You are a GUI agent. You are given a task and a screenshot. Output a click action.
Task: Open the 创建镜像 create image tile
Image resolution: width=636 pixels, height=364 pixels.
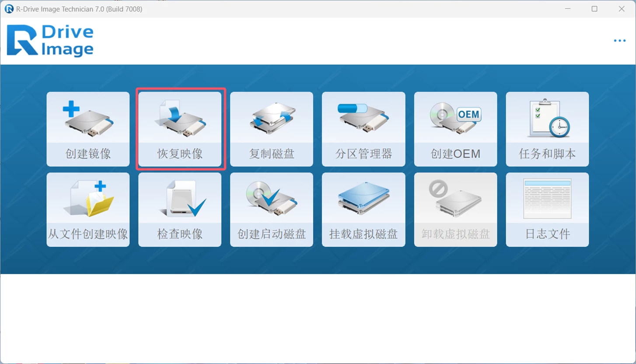(x=88, y=129)
